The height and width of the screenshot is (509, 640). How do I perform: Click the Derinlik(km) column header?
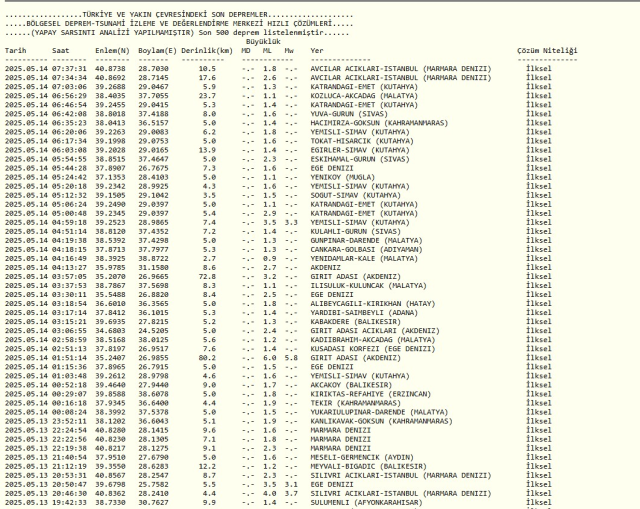pos(205,49)
